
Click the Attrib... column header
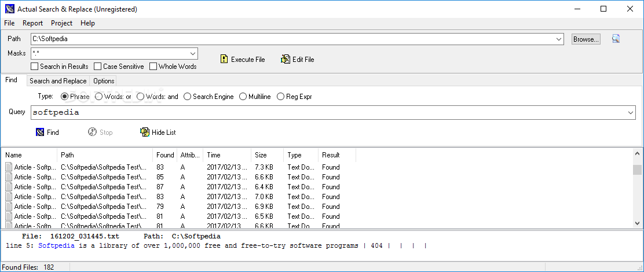pos(190,155)
